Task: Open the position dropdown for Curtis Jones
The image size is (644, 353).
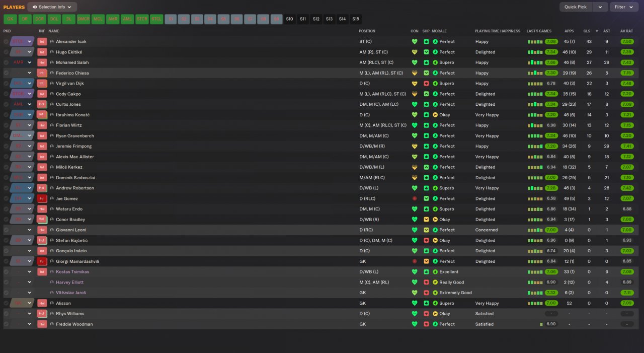Action: pyautogui.click(x=30, y=104)
